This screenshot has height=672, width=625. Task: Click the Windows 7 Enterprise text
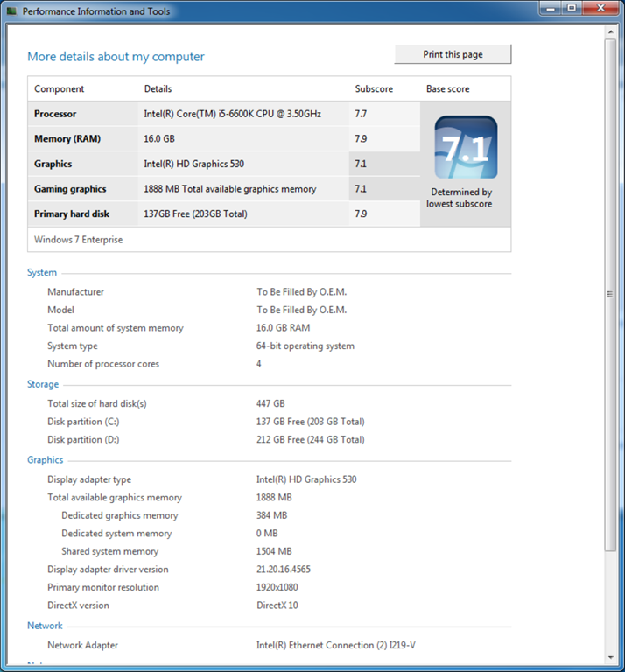point(79,240)
